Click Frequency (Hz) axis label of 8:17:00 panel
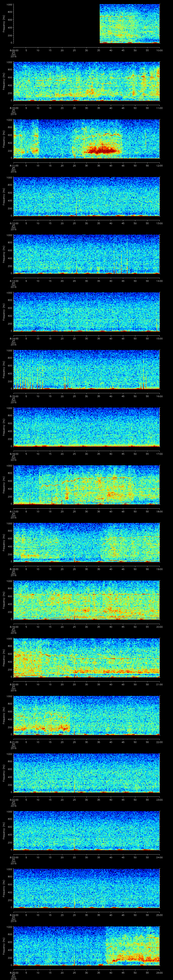 pos(4,485)
